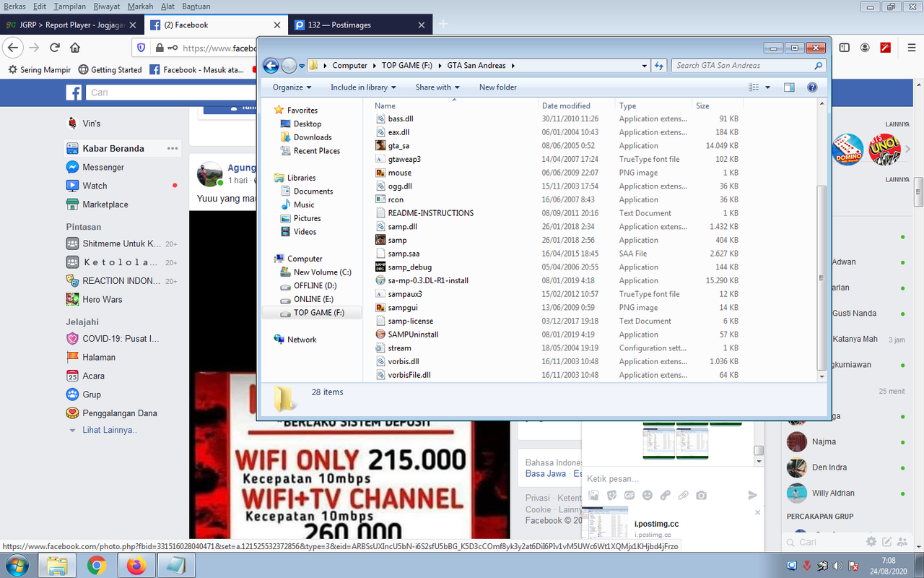924x578 pixels.
Task: Open the Include in library dropdown
Action: point(363,87)
